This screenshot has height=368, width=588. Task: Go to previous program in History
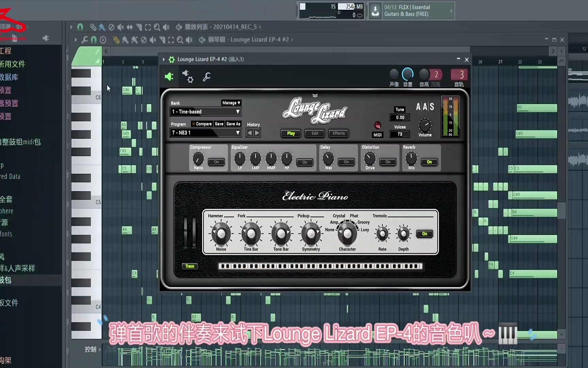pos(250,133)
